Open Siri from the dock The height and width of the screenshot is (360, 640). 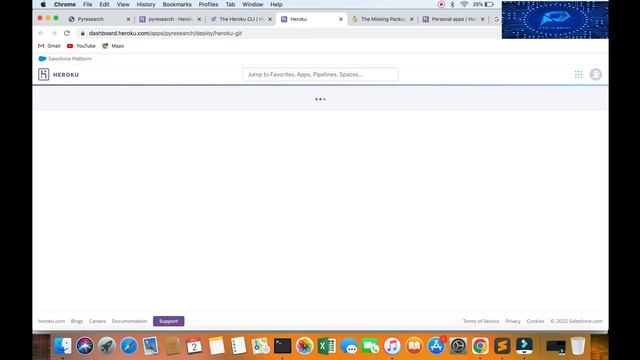point(84,346)
